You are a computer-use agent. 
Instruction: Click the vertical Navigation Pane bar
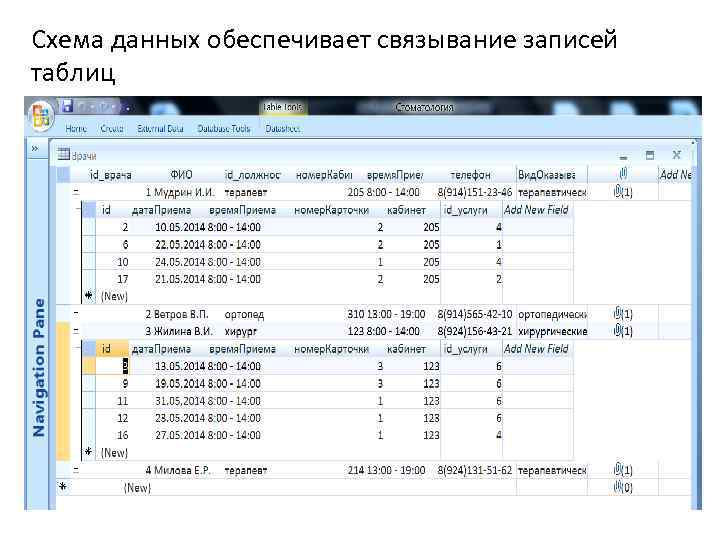pos(39,367)
